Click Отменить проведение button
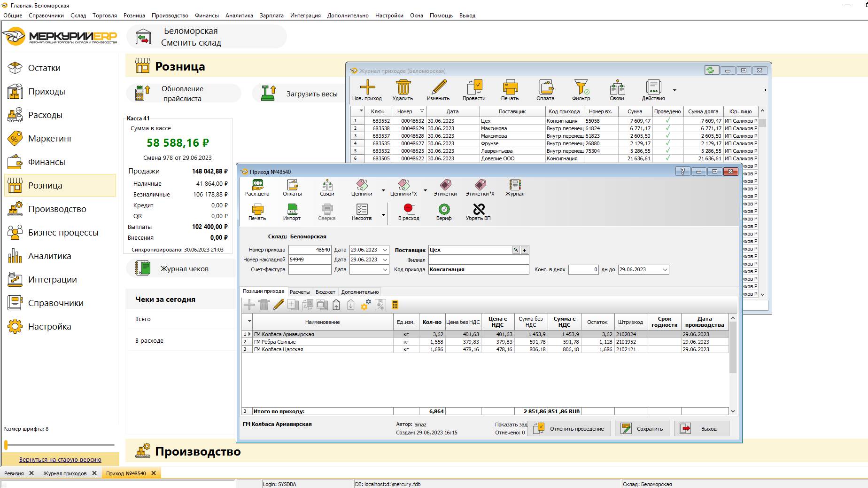The width and height of the screenshot is (868, 488). [569, 429]
